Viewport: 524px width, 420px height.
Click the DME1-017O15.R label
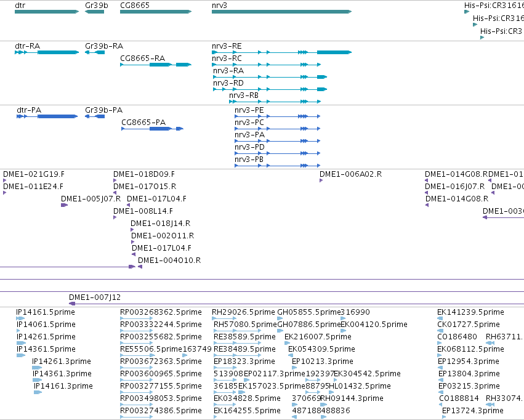pos(145,187)
